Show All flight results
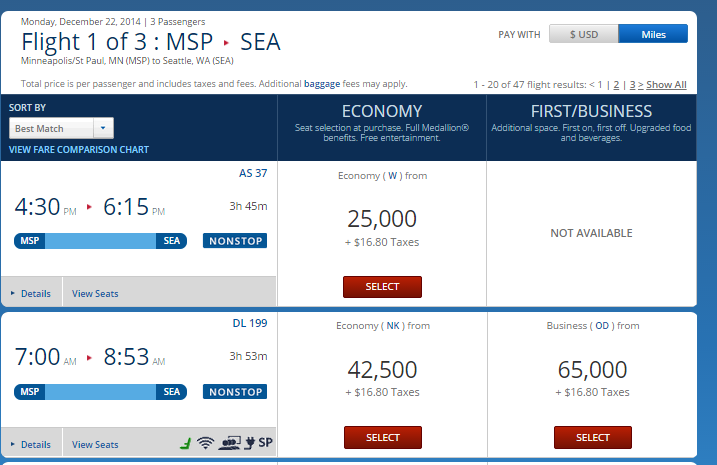The width and height of the screenshot is (717, 465). [666, 85]
